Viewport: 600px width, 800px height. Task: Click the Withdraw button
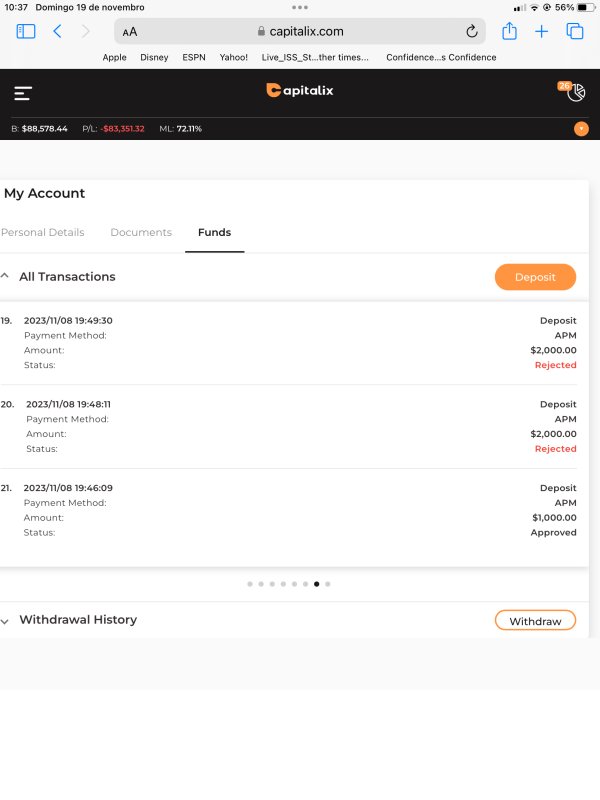click(535, 620)
